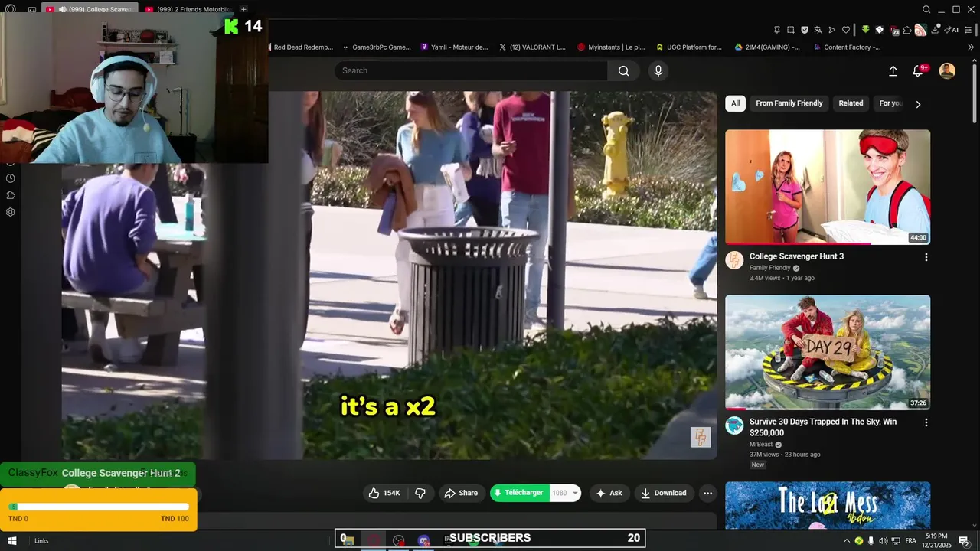Select the All filter chip
Screen dimensions: 980x551
pos(735,103)
